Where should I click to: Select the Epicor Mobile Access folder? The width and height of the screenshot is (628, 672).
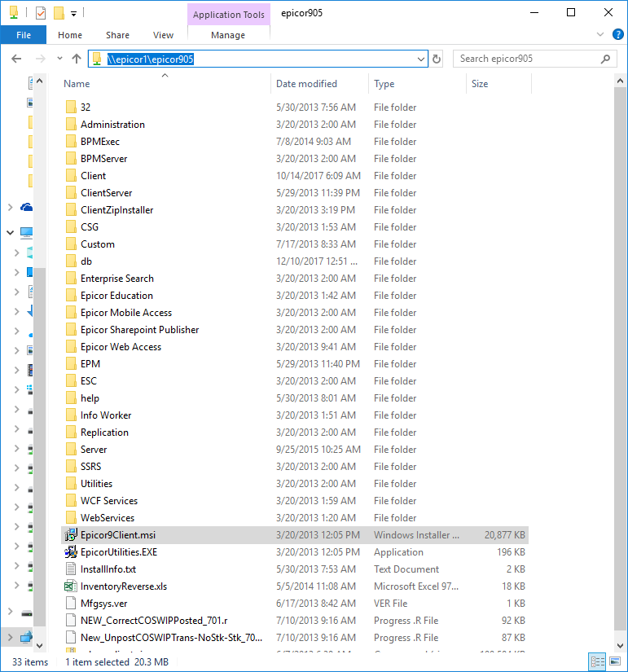coord(126,313)
